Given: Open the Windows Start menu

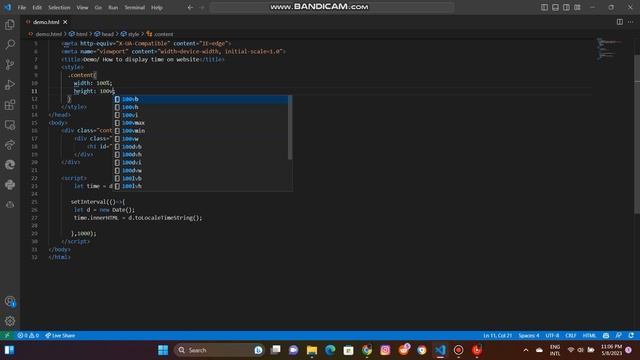Looking at the screenshot, I should (163, 350).
